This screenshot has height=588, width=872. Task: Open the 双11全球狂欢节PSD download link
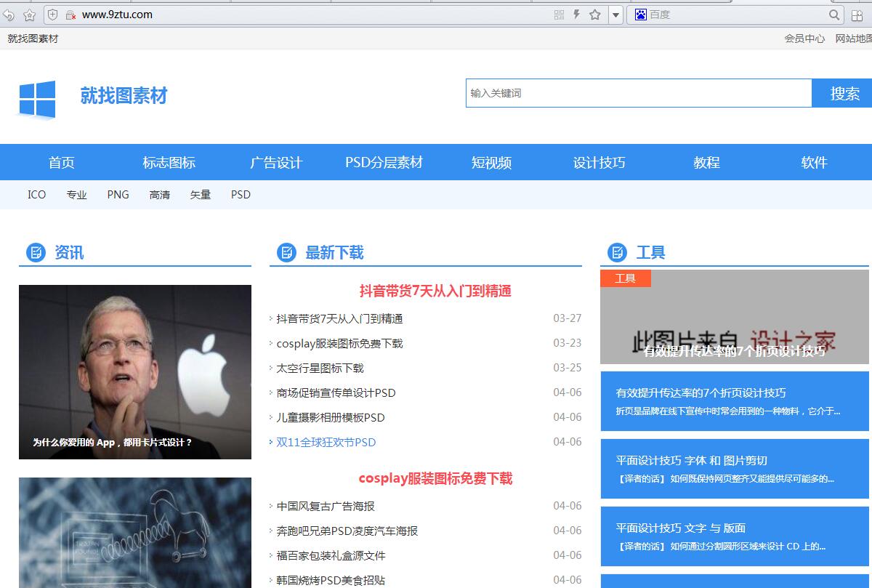click(326, 442)
